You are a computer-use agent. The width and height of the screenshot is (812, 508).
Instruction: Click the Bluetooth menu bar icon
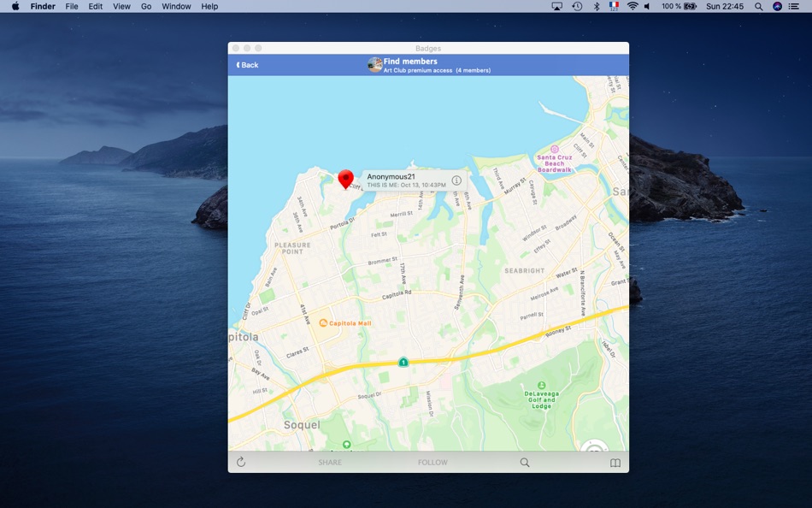pyautogui.click(x=596, y=6)
